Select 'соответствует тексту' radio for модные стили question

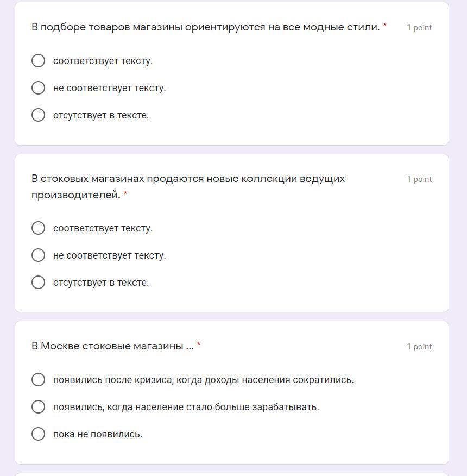(38, 61)
